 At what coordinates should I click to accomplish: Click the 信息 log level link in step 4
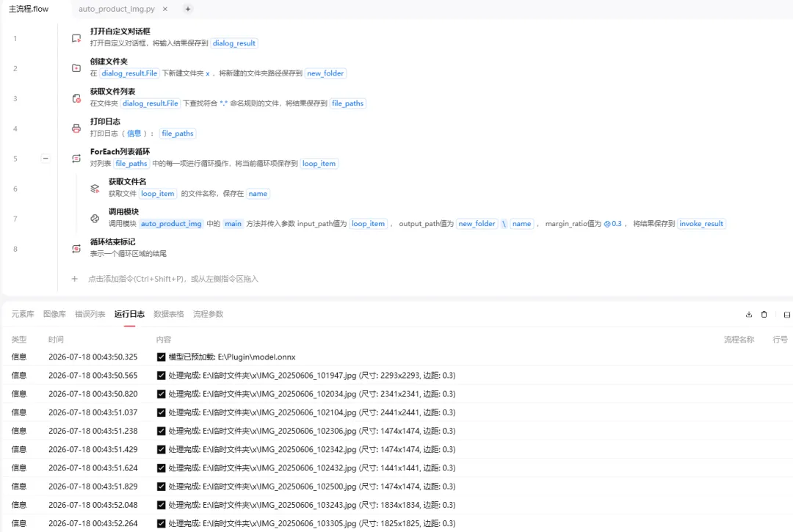[134, 134]
